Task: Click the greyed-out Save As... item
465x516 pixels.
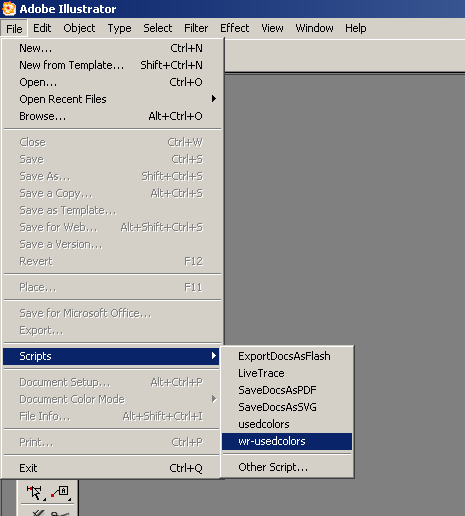Action: tap(112, 176)
